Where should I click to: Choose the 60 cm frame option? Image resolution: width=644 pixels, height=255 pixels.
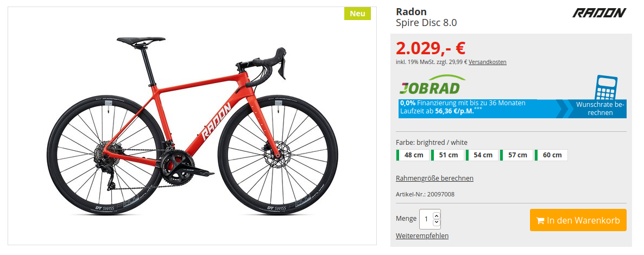(551, 155)
